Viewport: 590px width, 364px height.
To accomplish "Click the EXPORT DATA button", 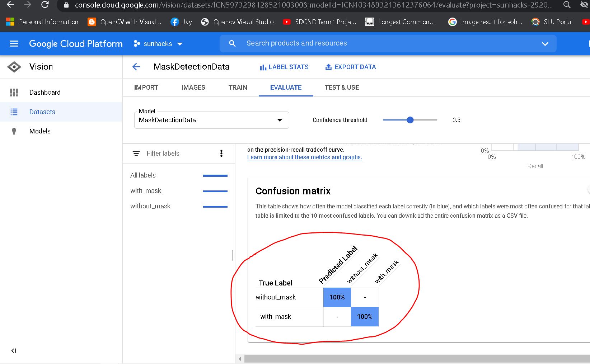I will 351,67.
